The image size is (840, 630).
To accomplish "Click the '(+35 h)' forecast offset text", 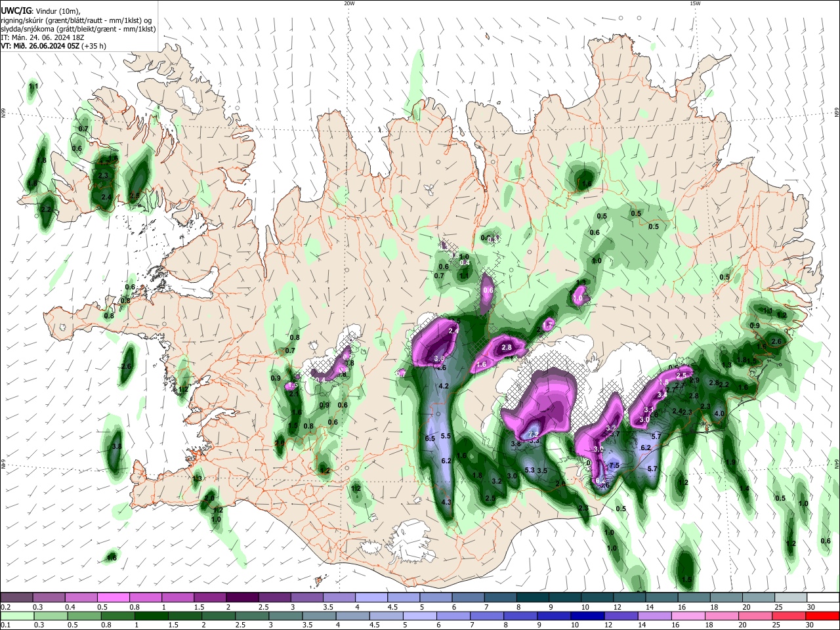I will coord(94,46).
